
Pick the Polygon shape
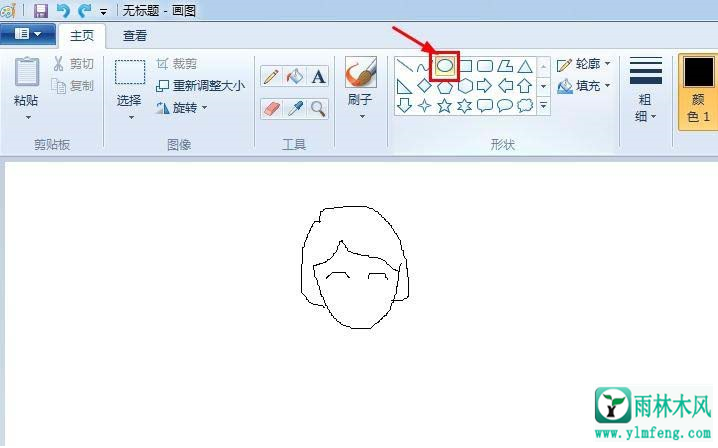point(505,66)
